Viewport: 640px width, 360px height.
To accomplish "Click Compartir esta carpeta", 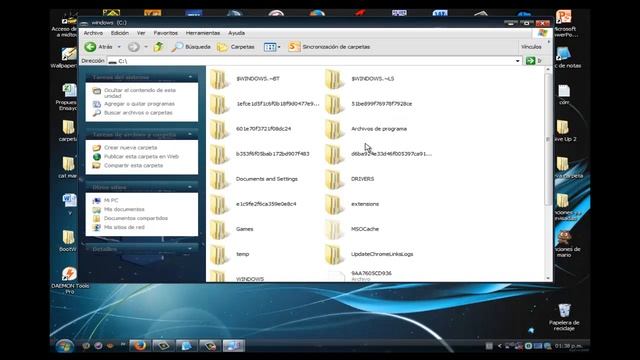I will pyautogui.click(x=133, y=166).
